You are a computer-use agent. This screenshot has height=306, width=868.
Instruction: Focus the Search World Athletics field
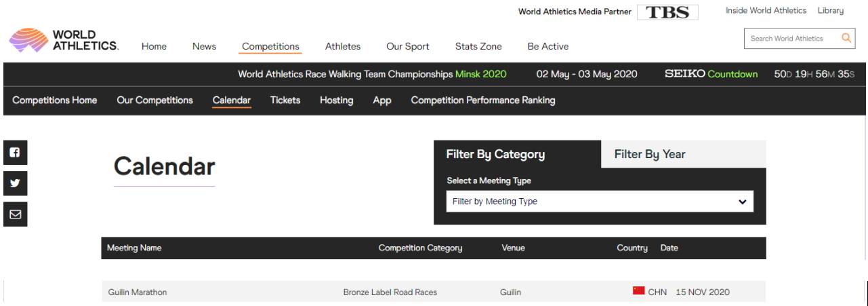tap(789, 39)
